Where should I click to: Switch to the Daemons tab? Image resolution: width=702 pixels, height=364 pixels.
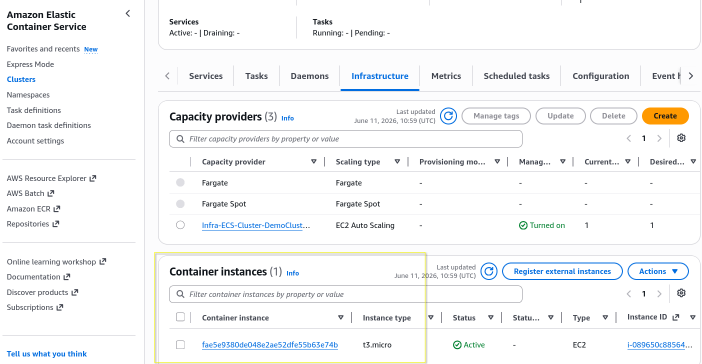(309, 76)
